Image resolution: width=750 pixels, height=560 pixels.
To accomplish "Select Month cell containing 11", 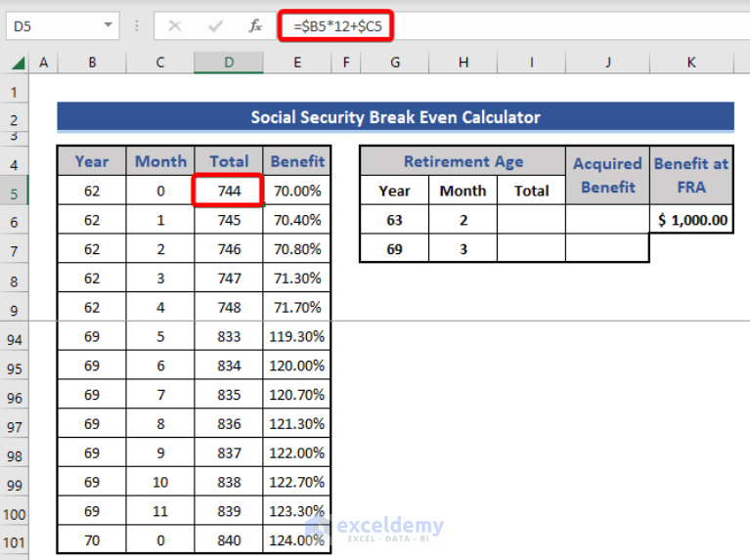I will coord(160,512).
